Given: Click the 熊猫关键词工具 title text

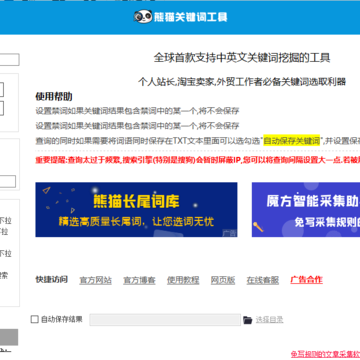Looking at the screenshot, I should (x=190, y=17).
